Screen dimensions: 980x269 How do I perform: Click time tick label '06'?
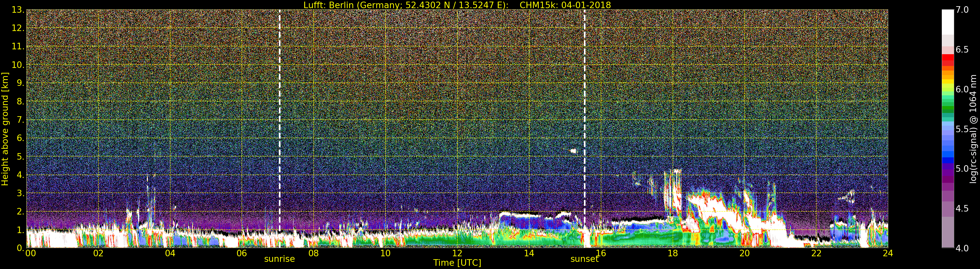[242, 253]
